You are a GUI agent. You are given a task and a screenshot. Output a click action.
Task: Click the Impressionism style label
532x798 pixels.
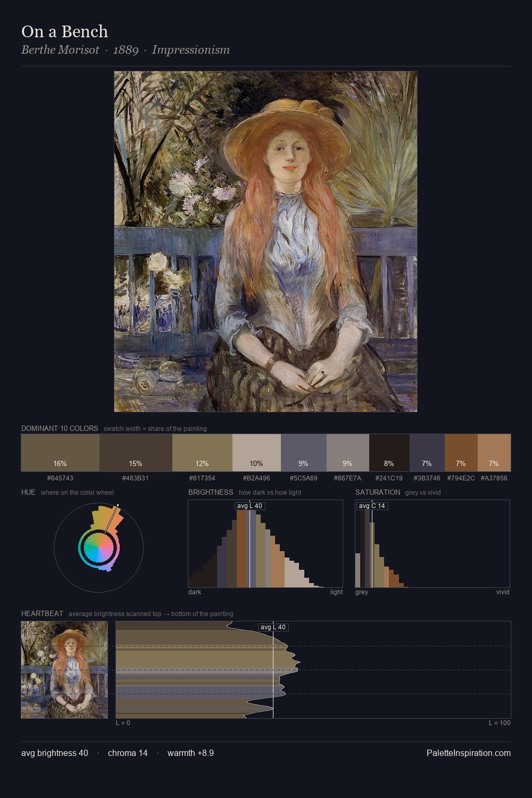click(x=191, y=49)
